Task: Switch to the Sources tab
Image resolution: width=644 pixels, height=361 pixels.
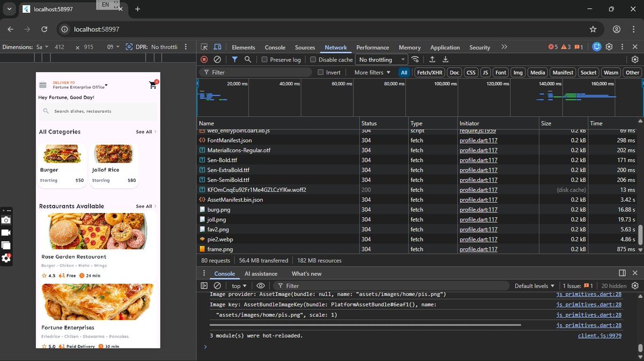Action: 305,47
